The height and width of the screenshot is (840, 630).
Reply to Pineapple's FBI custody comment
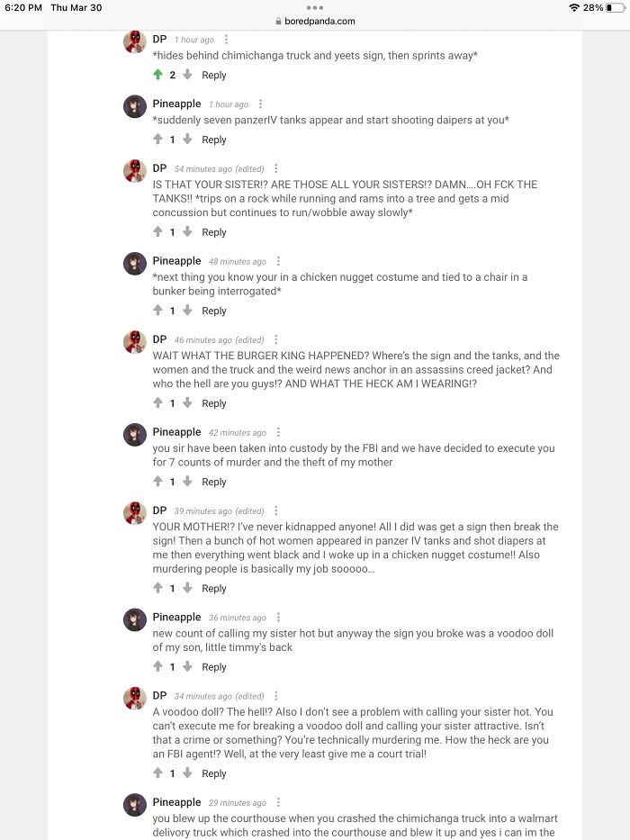tap(214, 482)
